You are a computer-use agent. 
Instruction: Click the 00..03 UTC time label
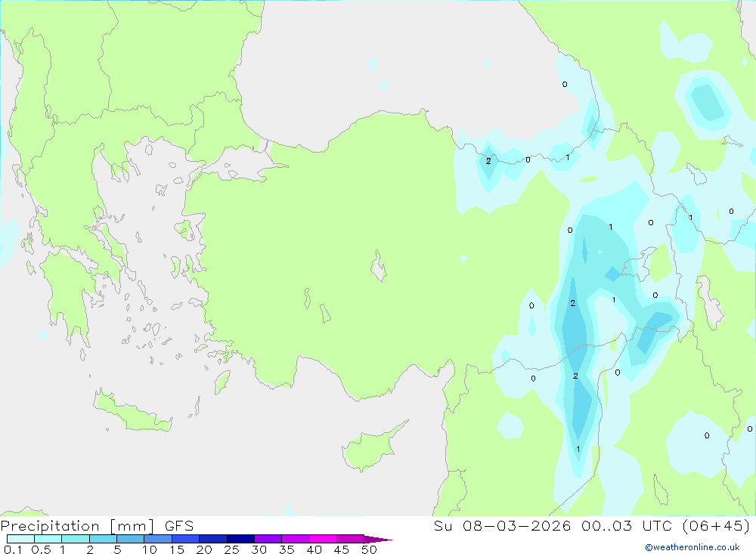click(x=627, y=526)
